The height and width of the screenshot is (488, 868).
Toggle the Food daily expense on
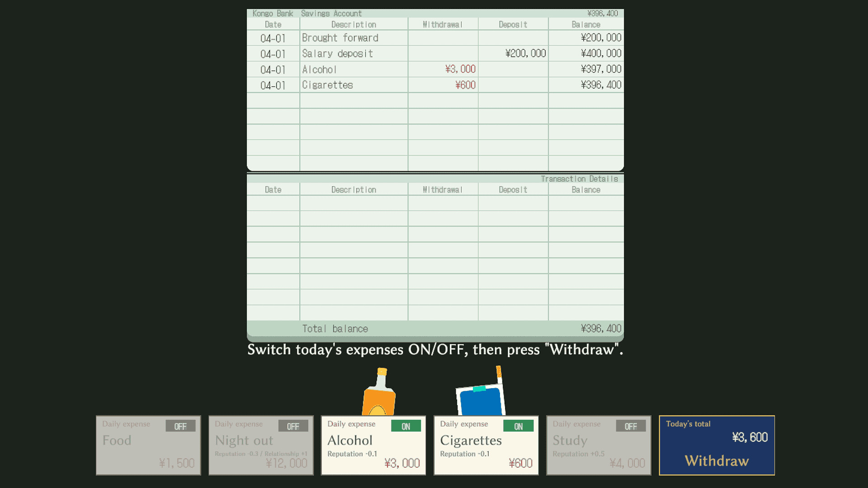[180, 426]
